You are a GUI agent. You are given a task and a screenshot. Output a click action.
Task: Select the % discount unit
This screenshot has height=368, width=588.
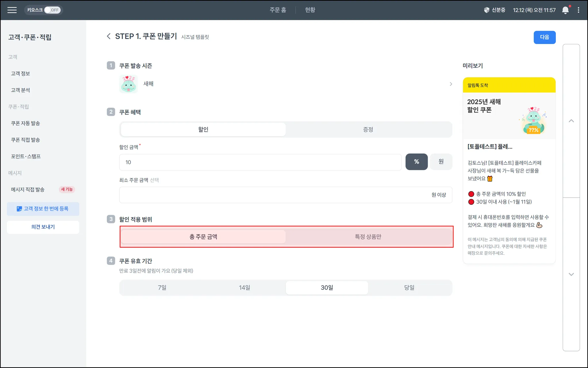pos(416,162)
